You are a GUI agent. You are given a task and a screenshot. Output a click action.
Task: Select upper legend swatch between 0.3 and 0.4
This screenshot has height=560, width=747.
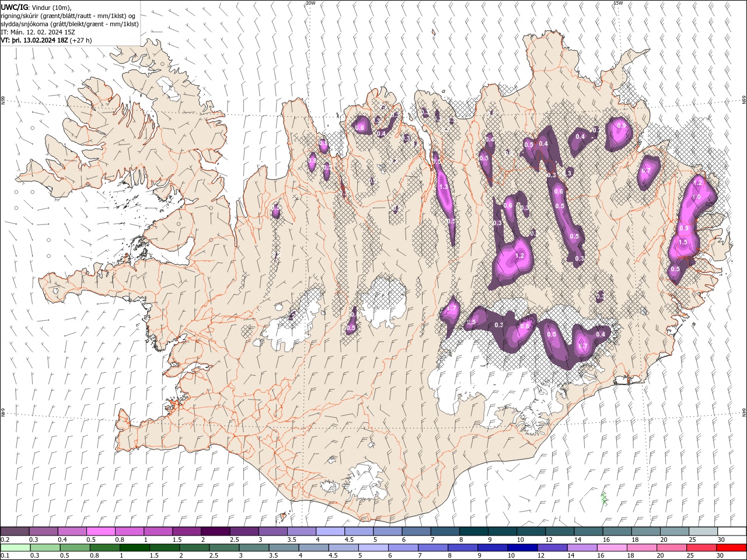44,531
